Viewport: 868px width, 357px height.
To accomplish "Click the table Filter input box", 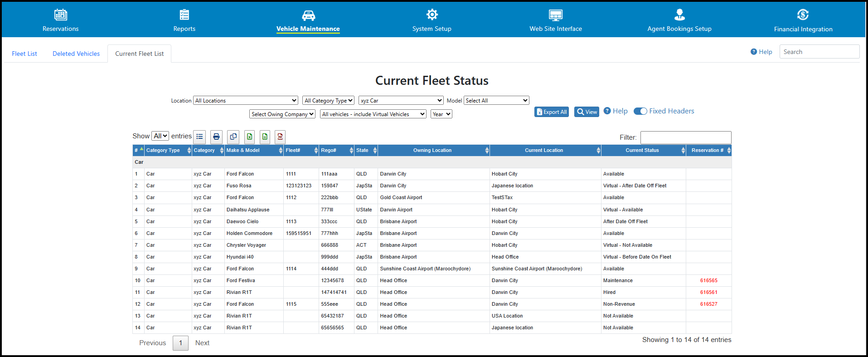I will point(686,137).
